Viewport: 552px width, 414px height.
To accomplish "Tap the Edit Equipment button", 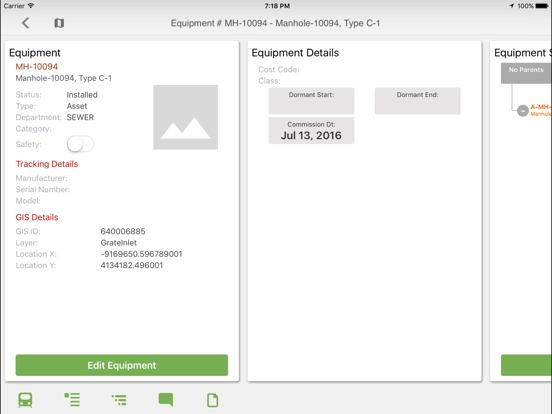I will [122, 365].
